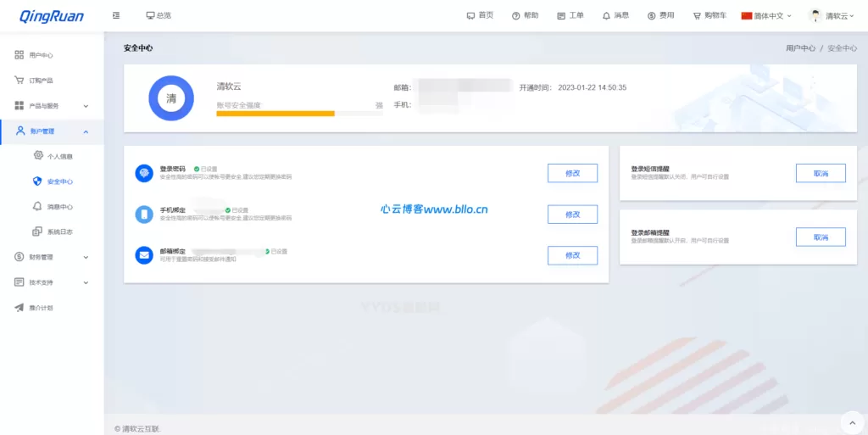The image size is (868, 435).
Task: Collapse the 账户管理 sidebar menu
Action: coord(52,131)
